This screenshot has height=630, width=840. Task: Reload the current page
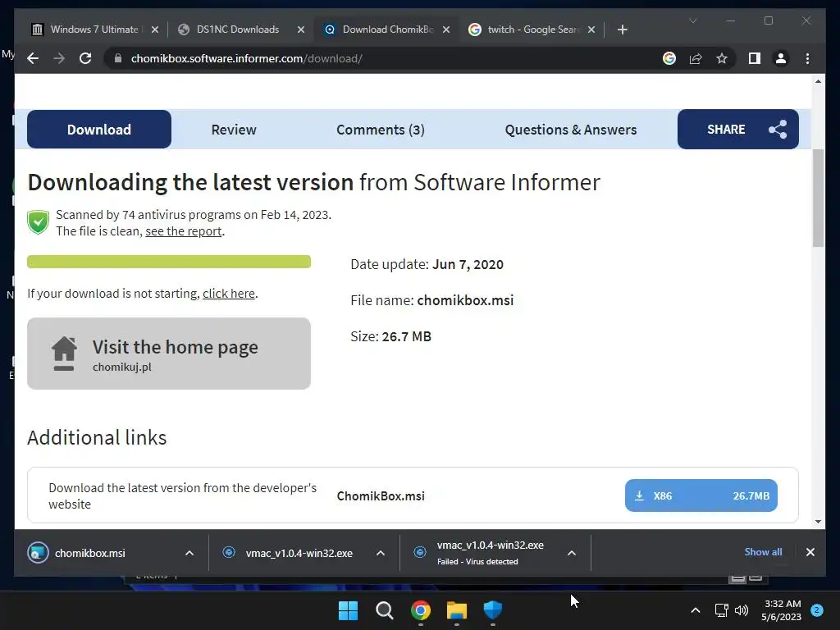coord(85,58)
